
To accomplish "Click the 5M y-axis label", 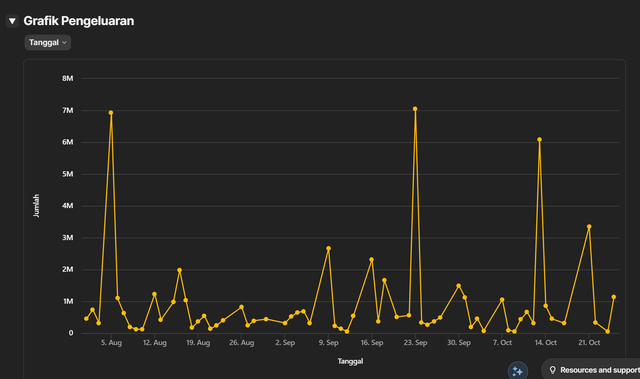I will (x=68, y=174).
